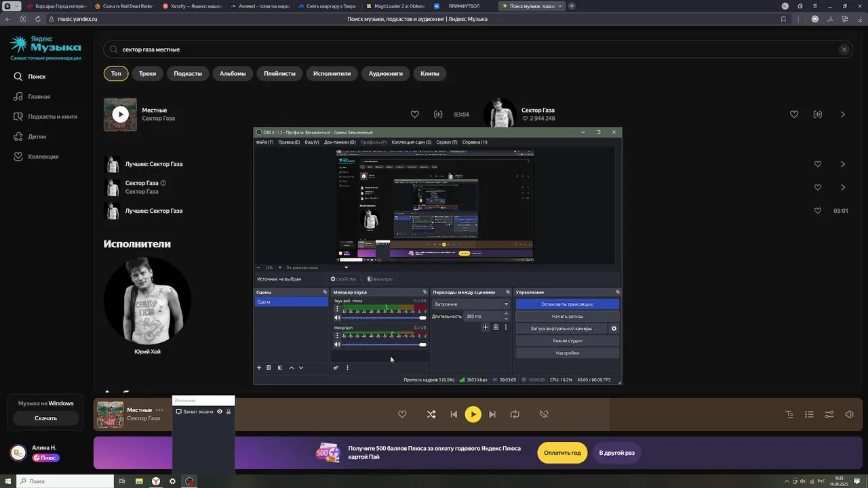Move scene up arrow in OBS Scenes panel
Viewport: 868px width, 488px height.
coord(292,367)
